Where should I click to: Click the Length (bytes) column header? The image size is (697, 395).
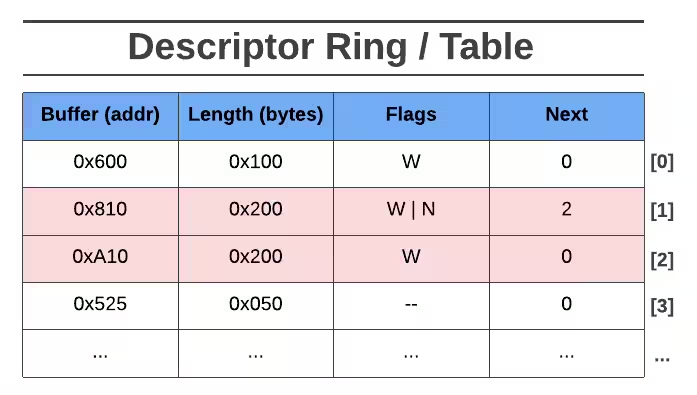(256, 116)
